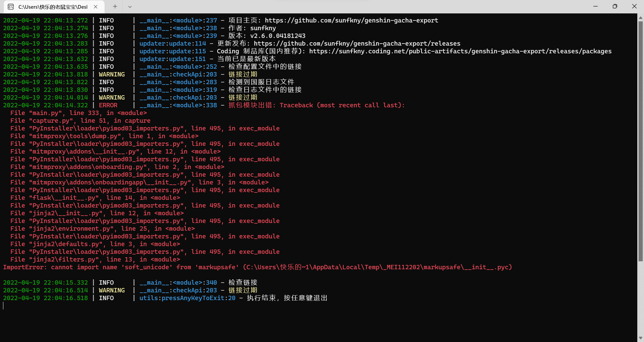Click the scrollbar down arrow
The width and height of the screenshot is (644, 342).
point(640,338)
